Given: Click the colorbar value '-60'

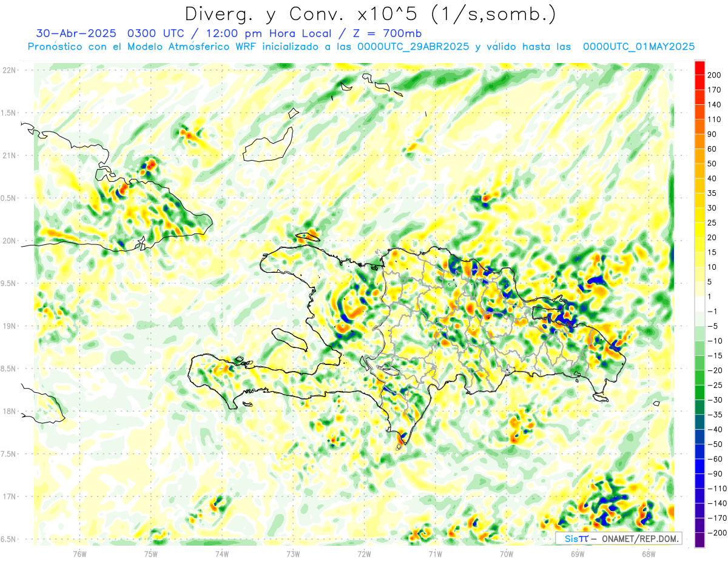Looking at the screenshot, I should [715, 460].
